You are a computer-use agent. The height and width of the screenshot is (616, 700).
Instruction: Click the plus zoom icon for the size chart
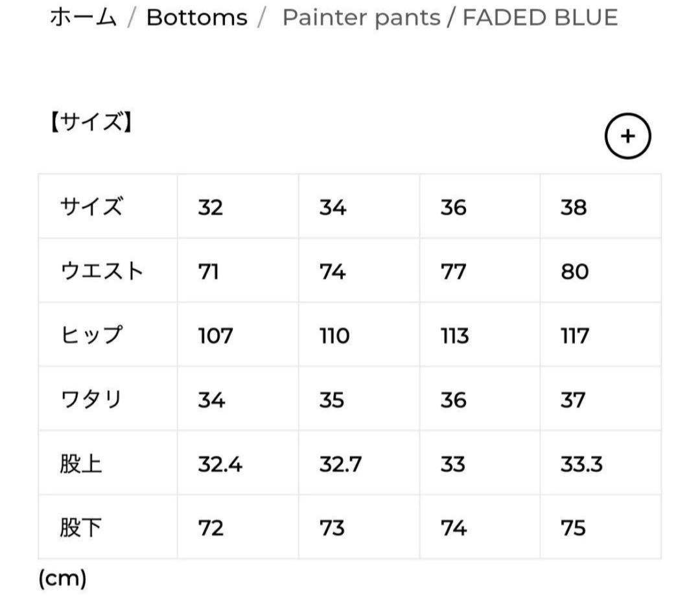[626, 136]
